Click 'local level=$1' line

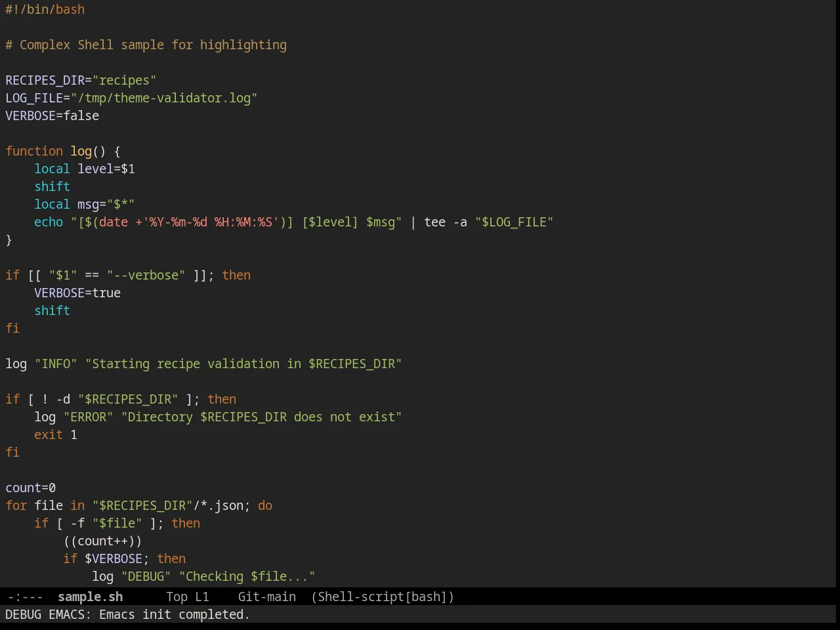[x=85, y=169]
